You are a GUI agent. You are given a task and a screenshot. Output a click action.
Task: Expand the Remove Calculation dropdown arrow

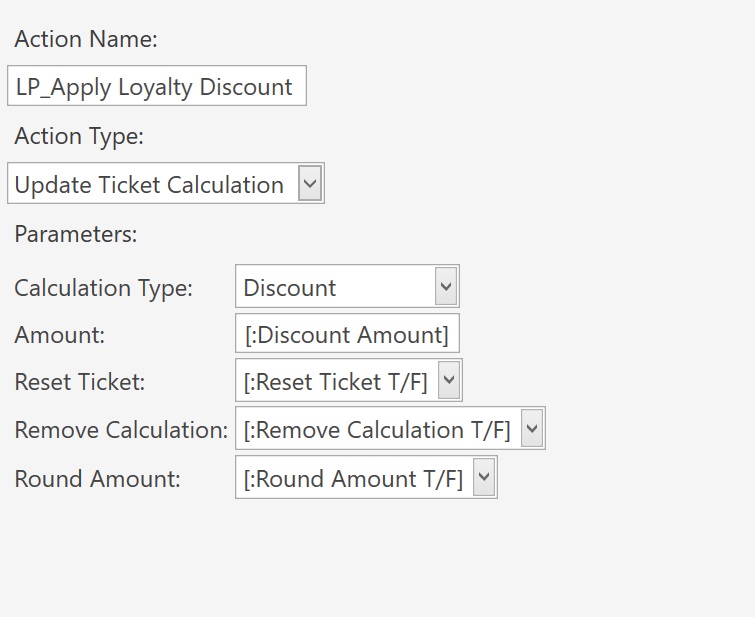tap(532, 428)
